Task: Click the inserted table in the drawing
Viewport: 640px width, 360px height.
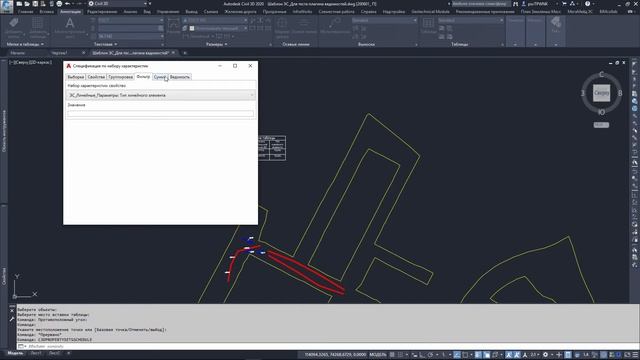Action: pyautogui.click(x=272, y=148)
